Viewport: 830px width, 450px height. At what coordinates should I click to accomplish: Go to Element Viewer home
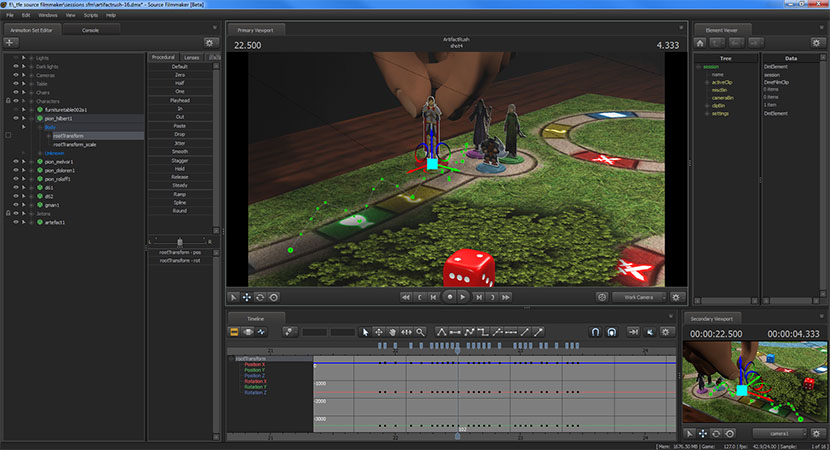click(700, 43)
